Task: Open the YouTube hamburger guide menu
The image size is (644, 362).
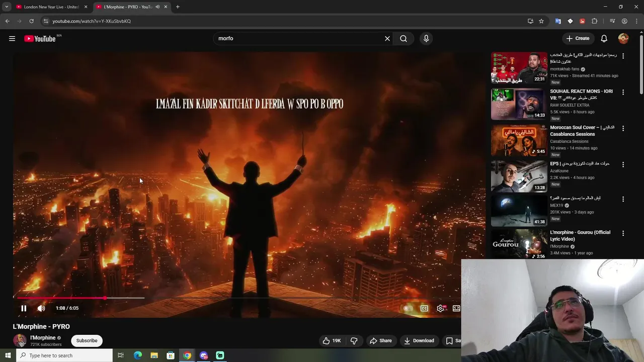Action: coord(12,39)
